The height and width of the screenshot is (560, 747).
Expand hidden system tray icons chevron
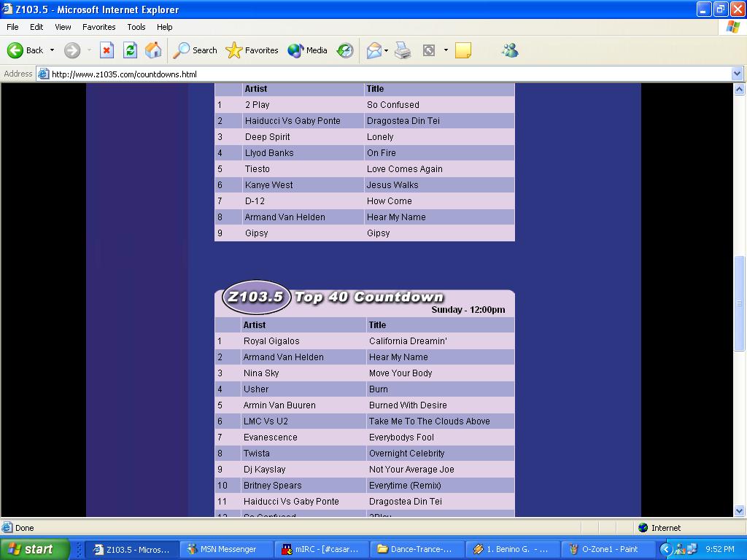point(665,549)
